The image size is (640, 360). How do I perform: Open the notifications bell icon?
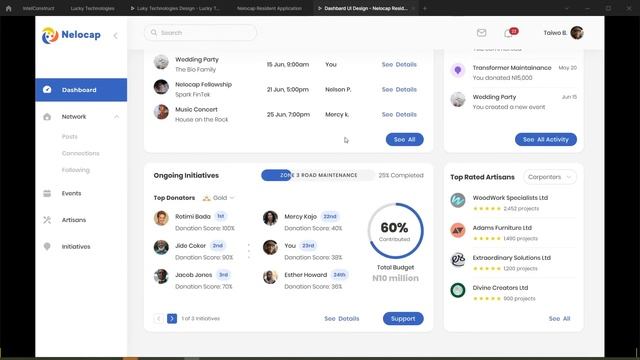(508, 33)
